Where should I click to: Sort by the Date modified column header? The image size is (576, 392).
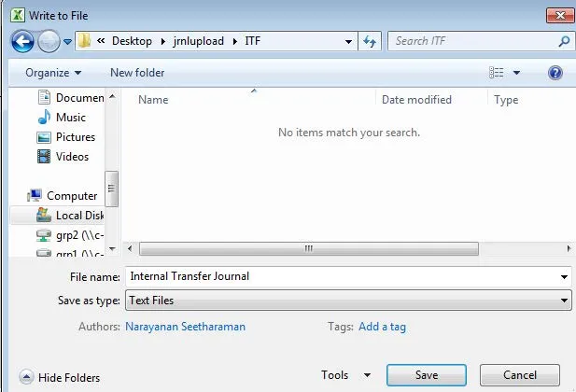[416, 100]
